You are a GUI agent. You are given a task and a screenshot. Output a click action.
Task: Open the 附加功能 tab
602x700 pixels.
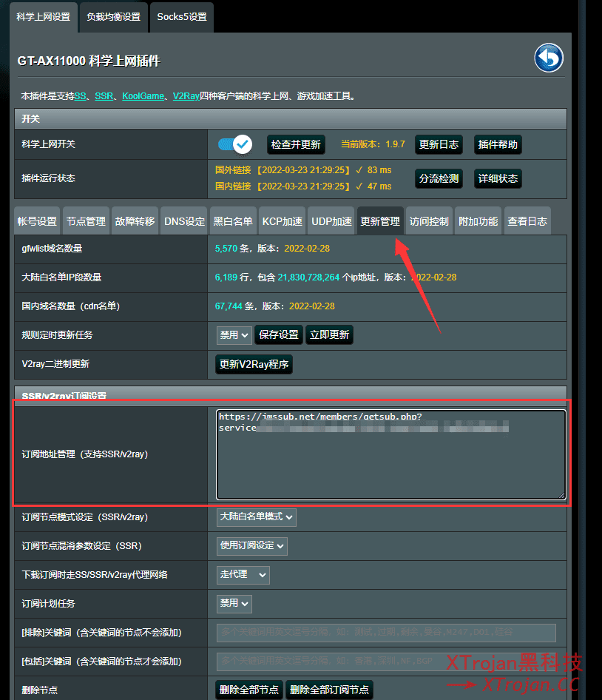pyautogui.click(x=478, y=221)
